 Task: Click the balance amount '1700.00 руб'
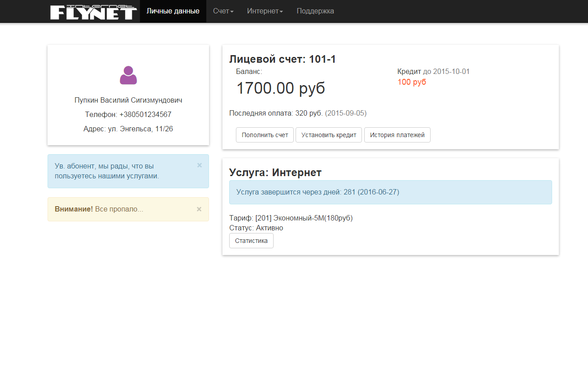(281, 88)
